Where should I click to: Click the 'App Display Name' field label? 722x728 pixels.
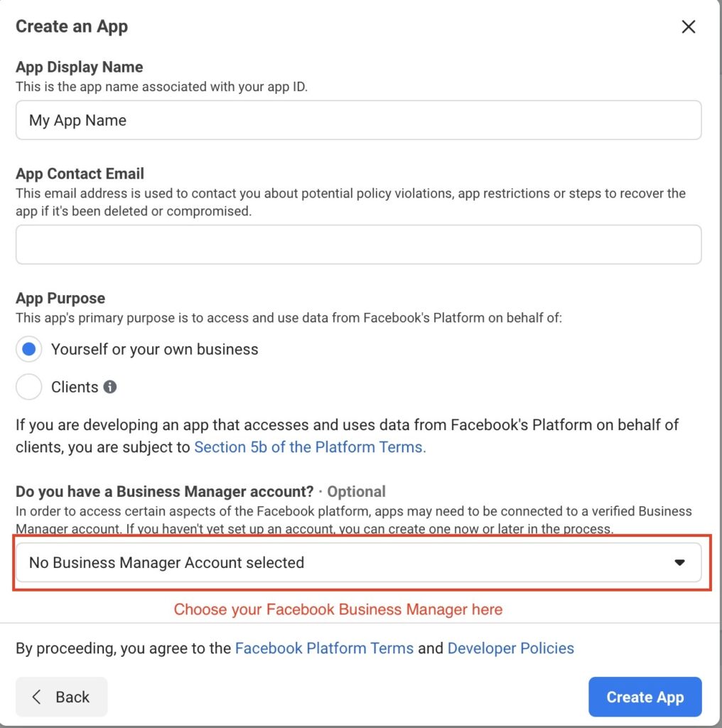point(79,67)
